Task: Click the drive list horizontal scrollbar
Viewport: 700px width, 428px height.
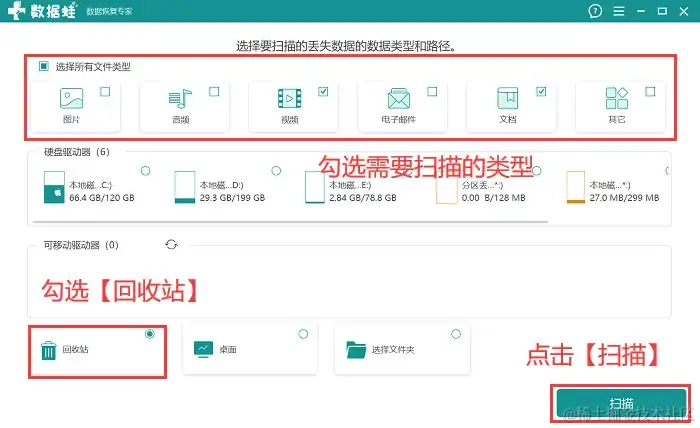Action: (290, 221)
